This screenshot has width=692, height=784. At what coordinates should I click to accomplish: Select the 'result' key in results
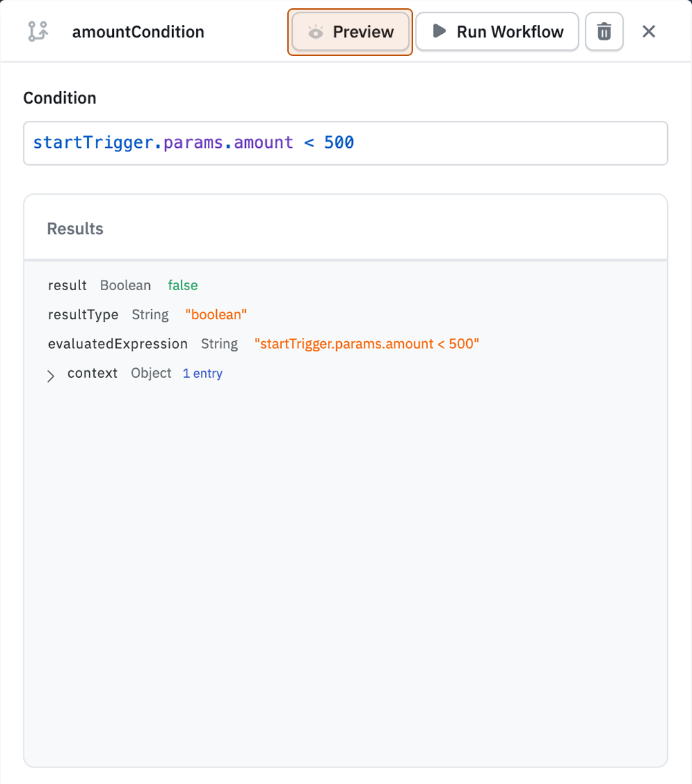pos(67,285)
